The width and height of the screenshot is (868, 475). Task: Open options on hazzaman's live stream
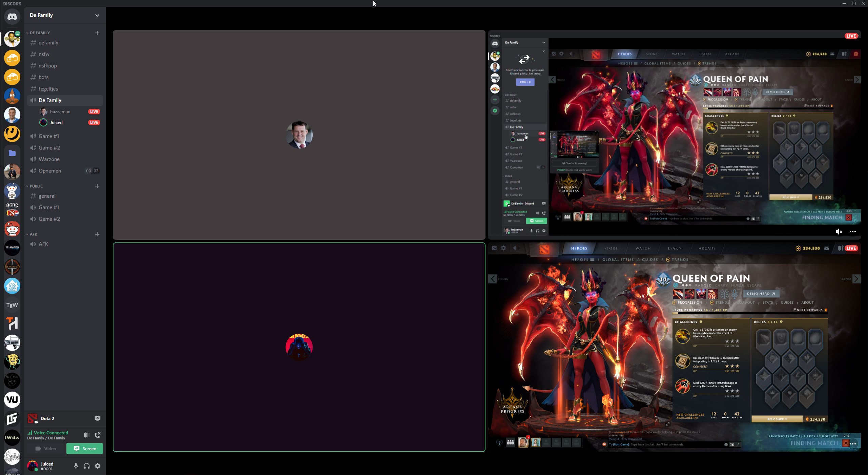point(852,232)
